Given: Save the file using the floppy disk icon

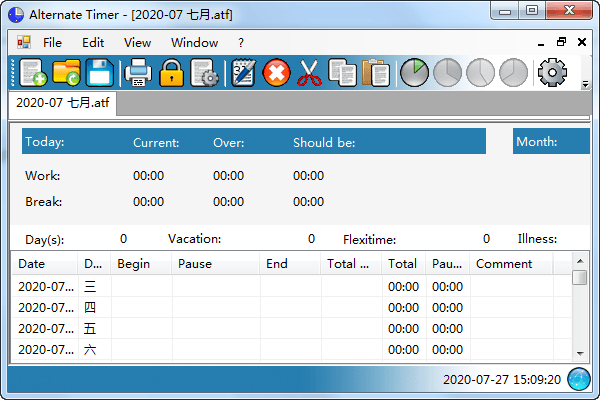Looking at the screenshot, I should click(x=99, y=73).
